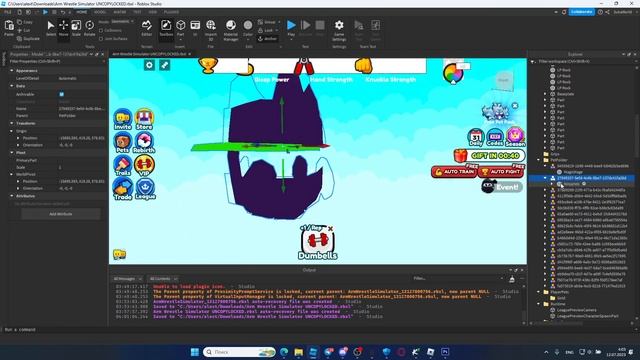The width and height of the screenshot is (640, 360).
Task: Activate the Move tool
Action: [64, 29]
